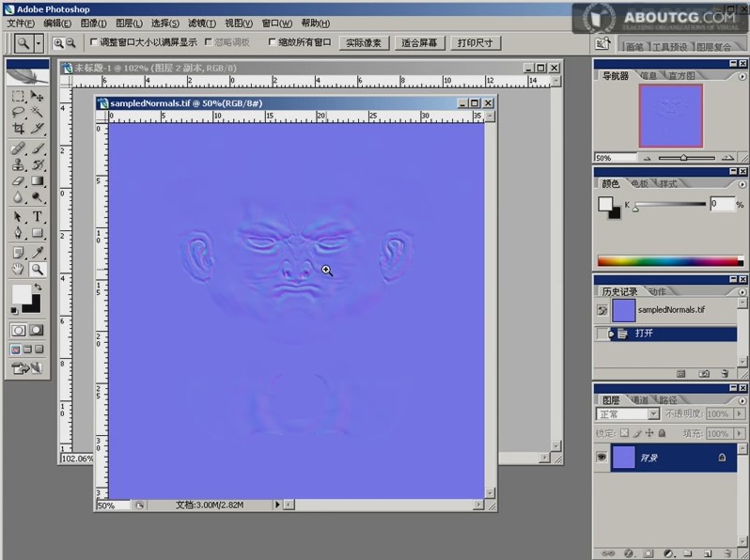Create new snapshot camera icon in History panel
Image resolution: width=750 pixels, height=560 pixels.
[704, 374]
